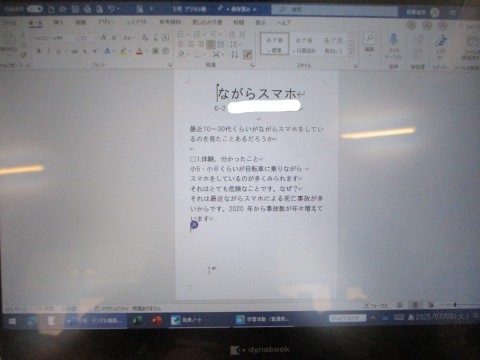This screenshot has width=480, height=360.
Task: Pick the red font color button
Action: point(139,51)
